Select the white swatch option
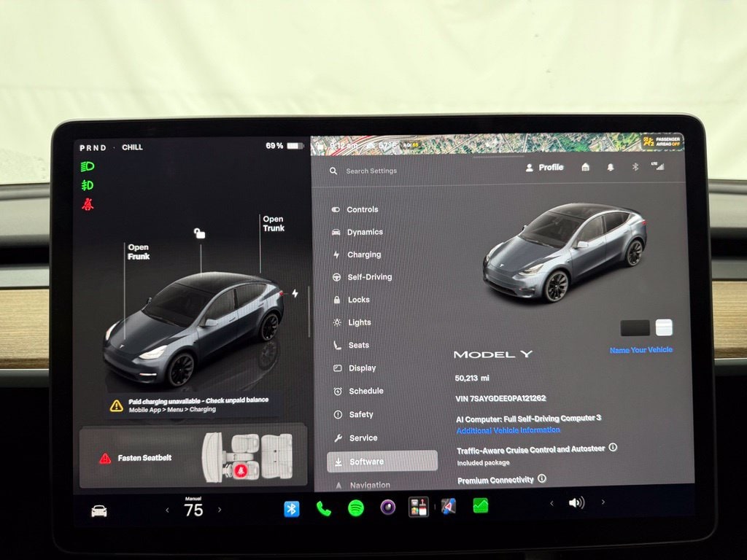747x560 pixels. pos(664,327)
